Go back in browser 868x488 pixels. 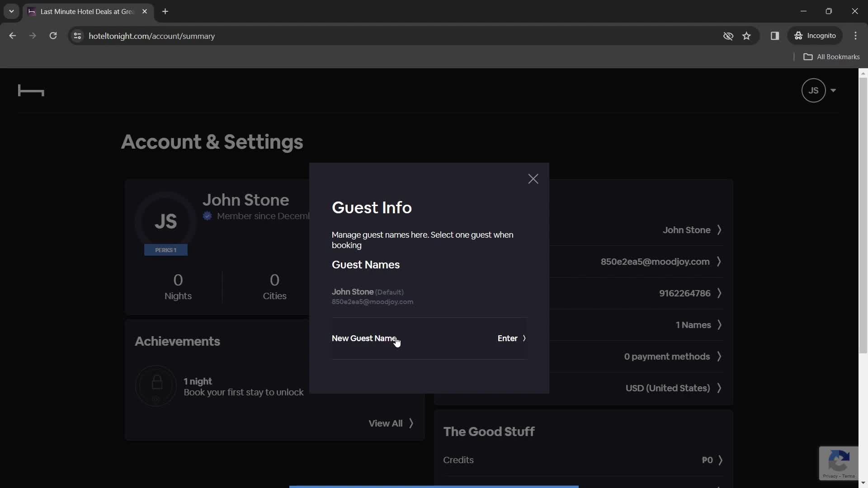tap(12, 36)
